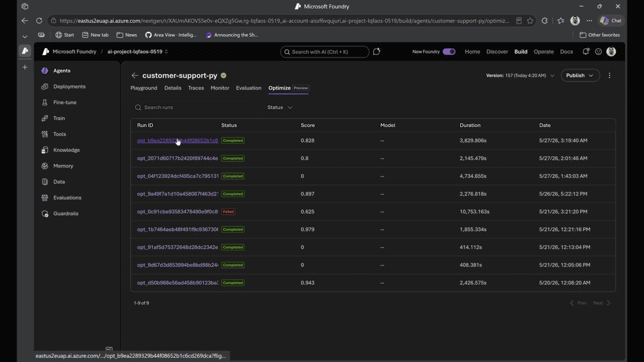Open run opt_9d67d3d853994be8bd88b24
Viewport: 644px width, 362px height.
point(178,265)
